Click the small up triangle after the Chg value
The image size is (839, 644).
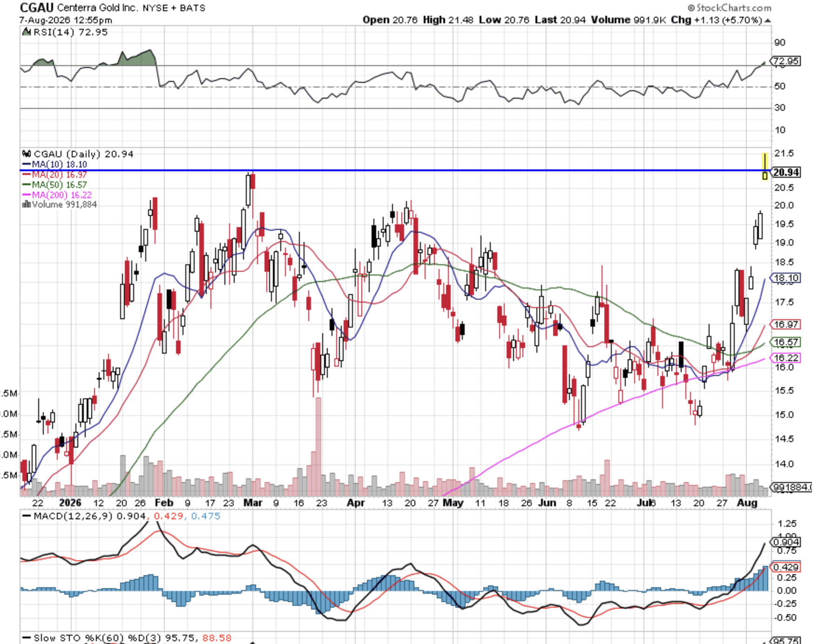768,20
